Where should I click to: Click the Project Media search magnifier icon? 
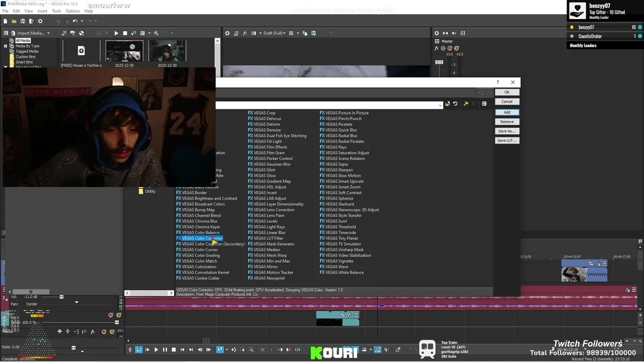point(156,33)
